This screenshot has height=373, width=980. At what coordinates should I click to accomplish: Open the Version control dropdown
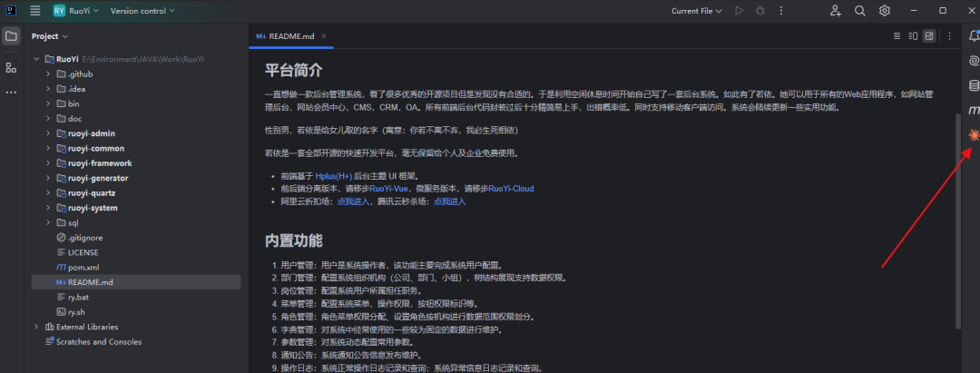(142, 11)
